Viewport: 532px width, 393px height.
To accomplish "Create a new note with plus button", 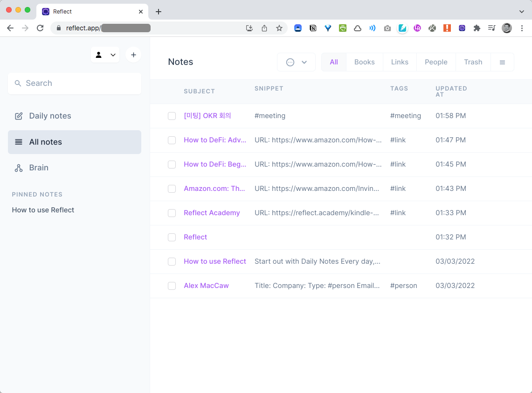I will coord(133,55).
